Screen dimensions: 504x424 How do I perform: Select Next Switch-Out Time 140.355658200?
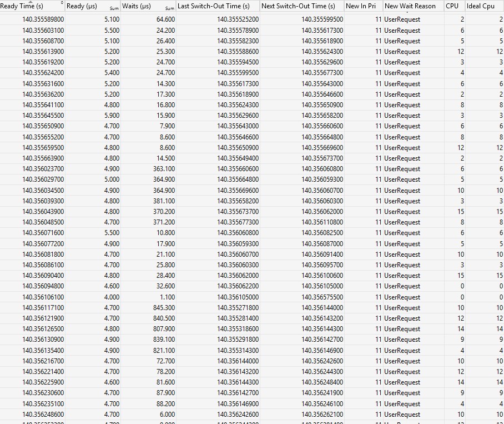click(x=322, y=116)
